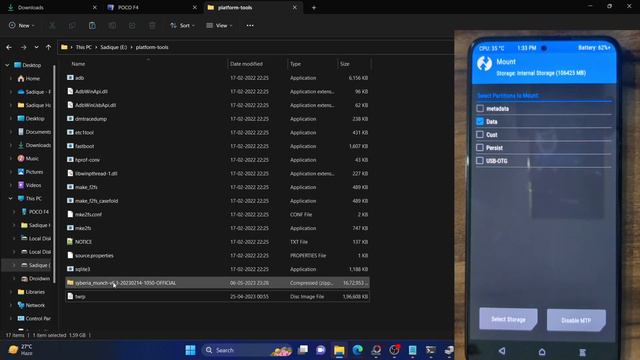Click the Rename toolbar icon

(x=112, y=26)
